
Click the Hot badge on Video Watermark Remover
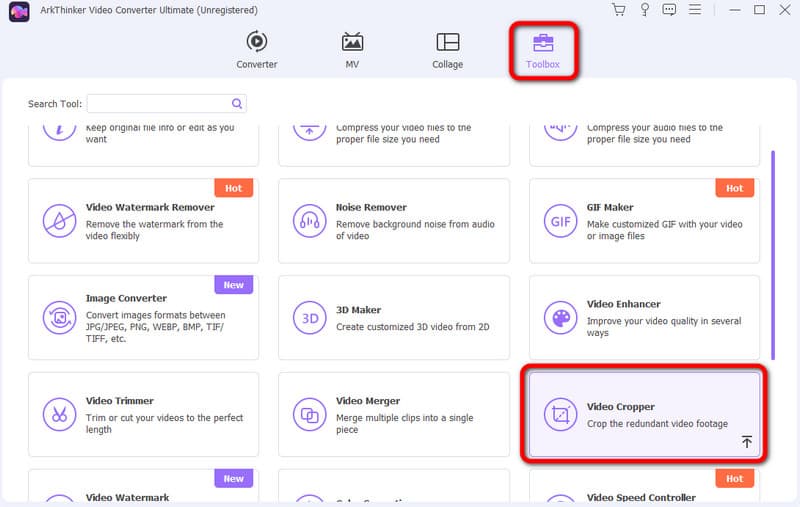point(234,188)
